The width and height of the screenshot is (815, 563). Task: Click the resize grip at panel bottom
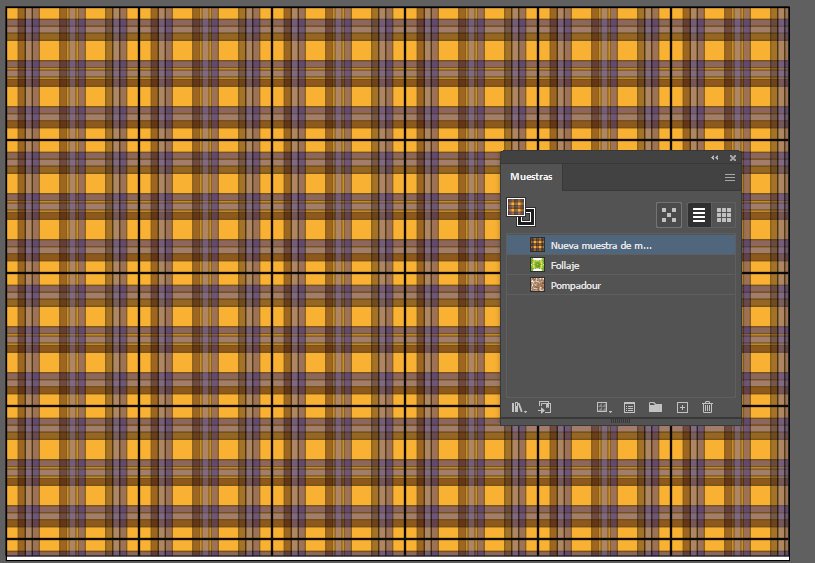pos(620,421)
